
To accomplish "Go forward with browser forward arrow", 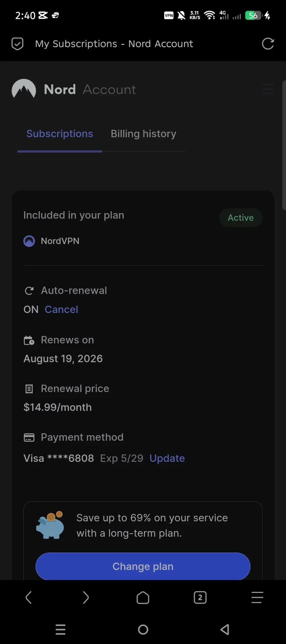I will pos(86,597).
